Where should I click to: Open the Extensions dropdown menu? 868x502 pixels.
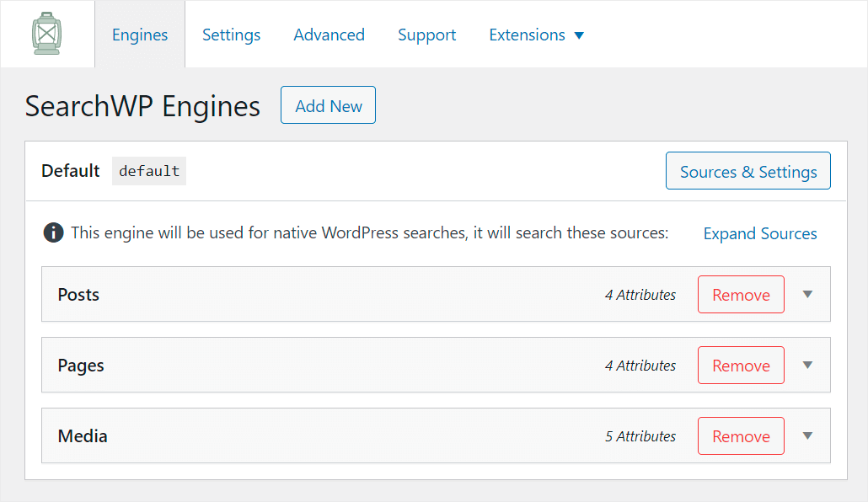pyautogui.click(x=537, y=35)
